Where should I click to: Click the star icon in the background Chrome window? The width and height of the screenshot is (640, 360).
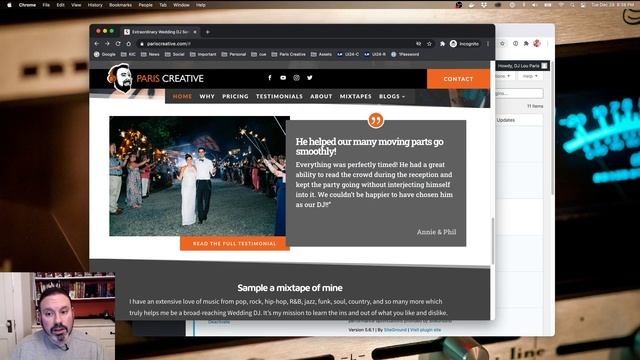502,43
